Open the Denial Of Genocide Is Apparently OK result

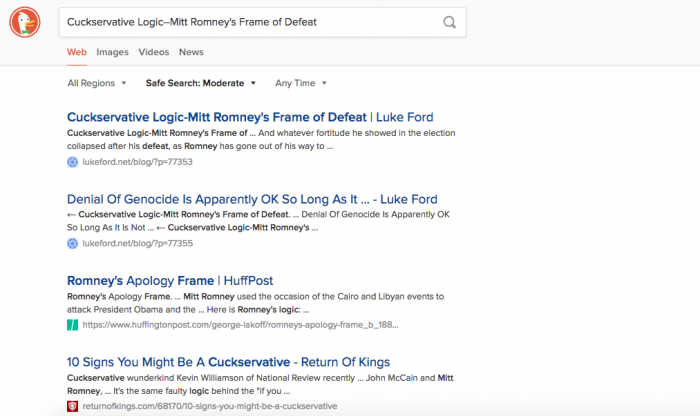point(252,199)
